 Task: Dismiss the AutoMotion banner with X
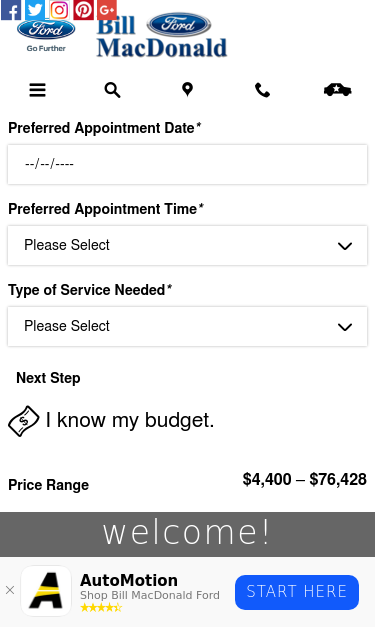coord(10,590)
